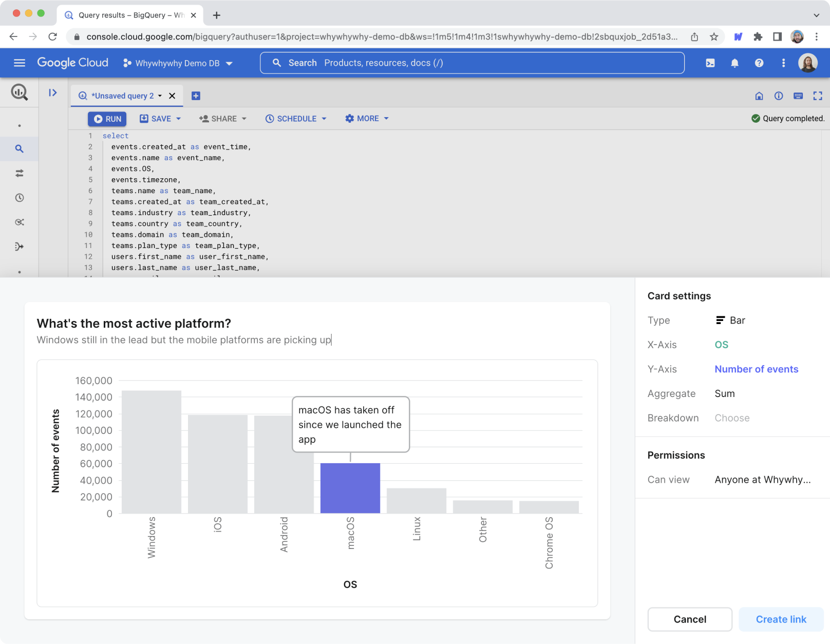The image size is (830, 644).
Task: Click the Google Cloud search field
Action: [x=473, y=63]
